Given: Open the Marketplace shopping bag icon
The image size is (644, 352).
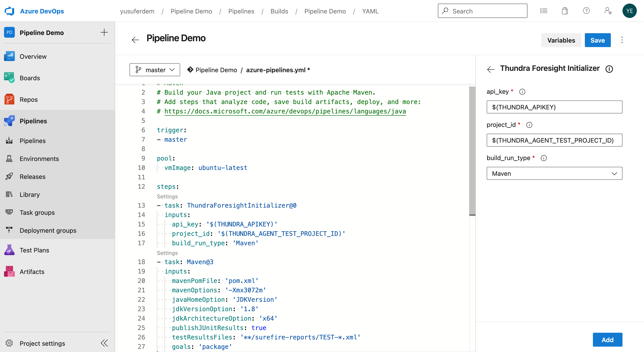Looking at the screenshot, I should tap(565, 11).
